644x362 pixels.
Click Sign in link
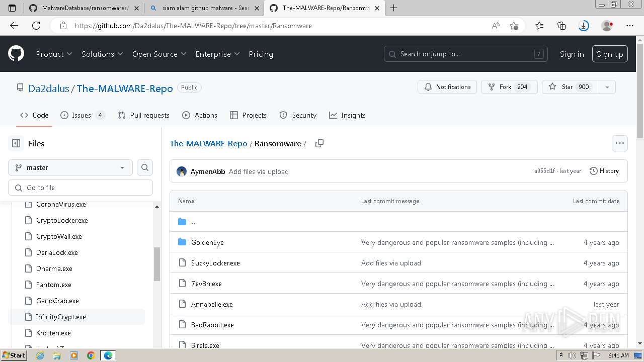[x=572, y=54]
